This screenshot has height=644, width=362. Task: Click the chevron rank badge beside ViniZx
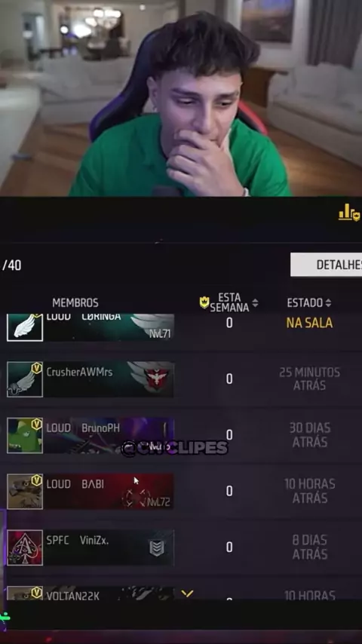tap(157, 548)
